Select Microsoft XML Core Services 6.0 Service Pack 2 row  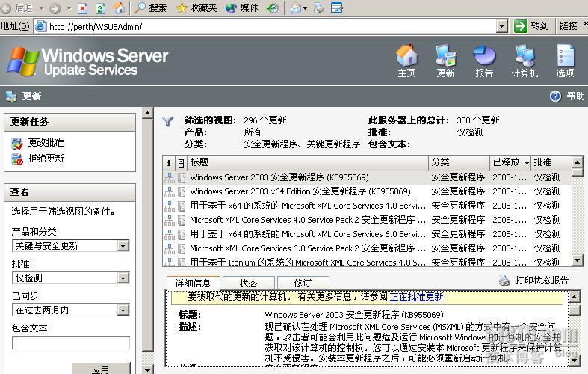[x=367, y=248]
